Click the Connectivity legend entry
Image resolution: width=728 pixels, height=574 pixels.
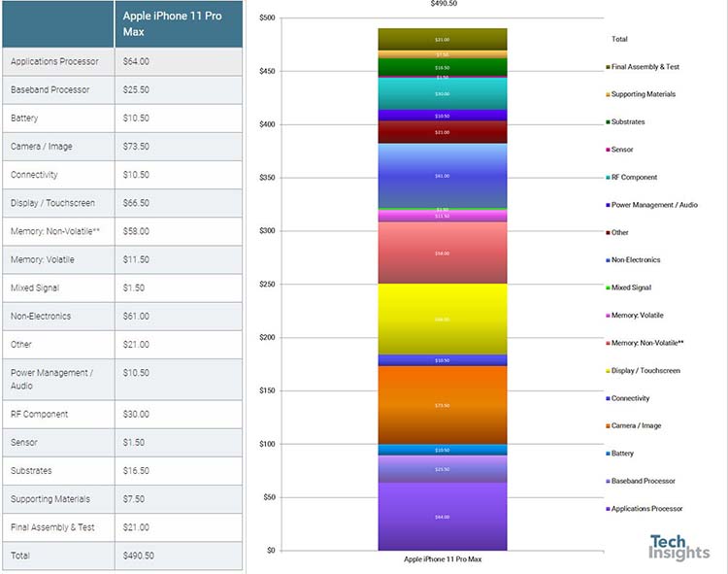(628, 398)
